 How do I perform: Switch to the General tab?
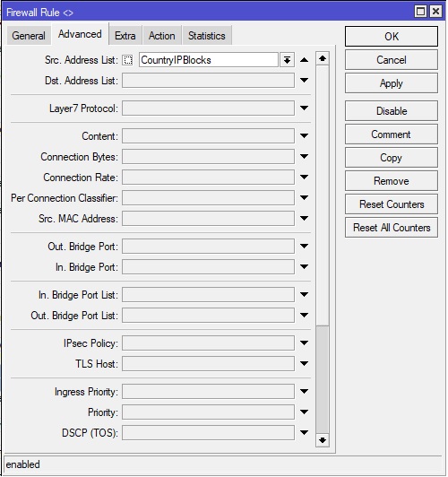coord(29,36)
